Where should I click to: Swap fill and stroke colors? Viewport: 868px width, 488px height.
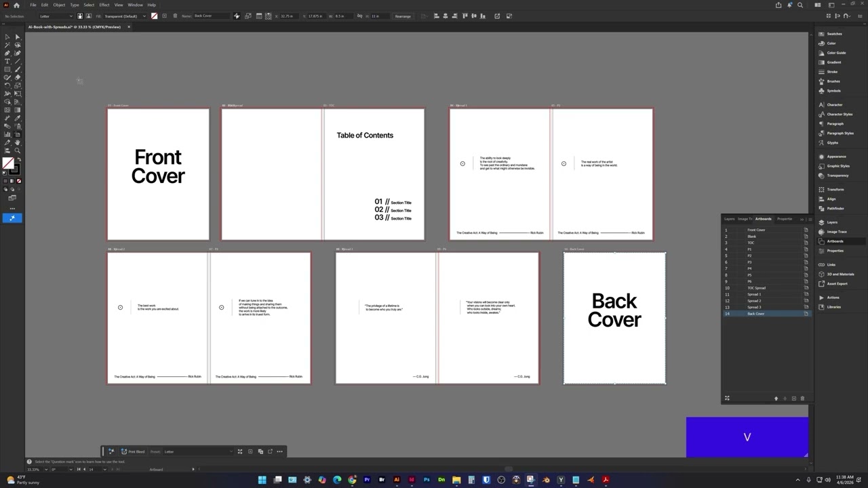(19, 159)
